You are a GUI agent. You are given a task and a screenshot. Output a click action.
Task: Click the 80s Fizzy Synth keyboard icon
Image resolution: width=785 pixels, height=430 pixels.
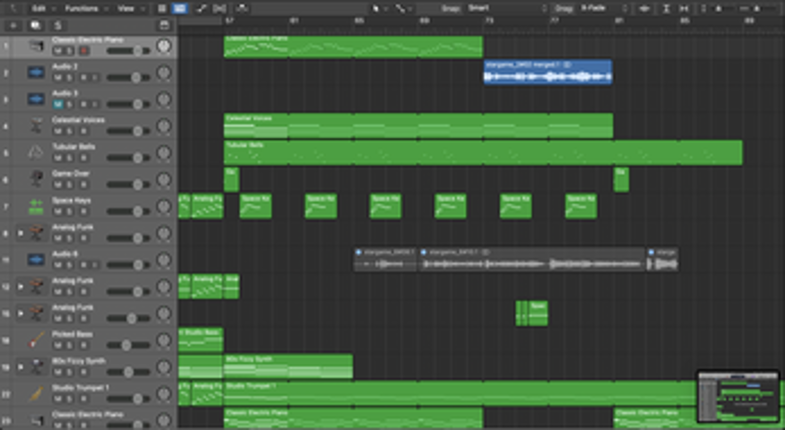36,367
